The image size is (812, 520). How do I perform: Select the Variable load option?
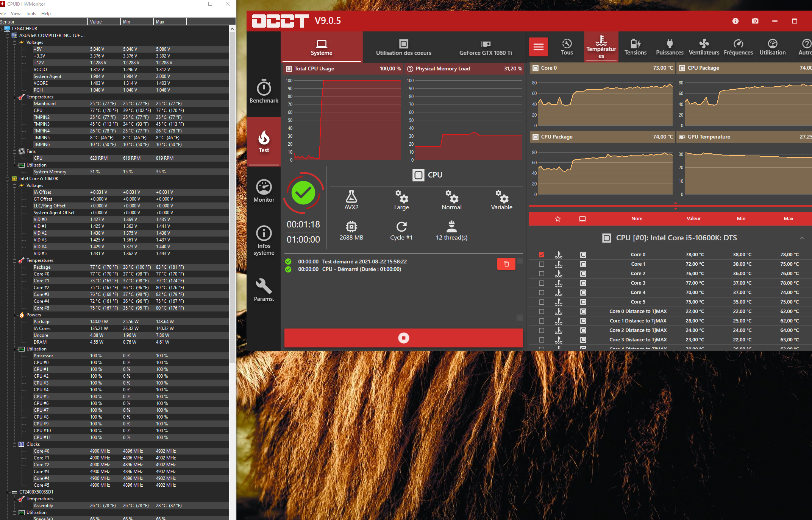pos(501,200)
